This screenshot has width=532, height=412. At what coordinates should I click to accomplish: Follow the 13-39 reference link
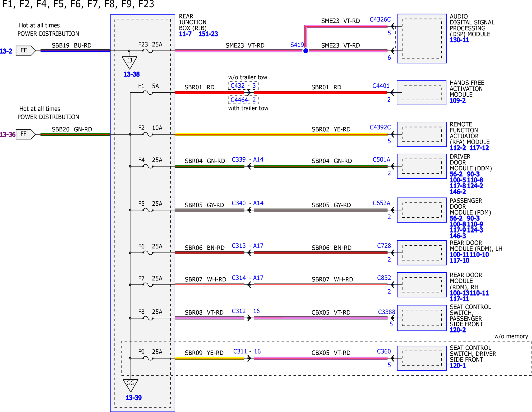coord(134,398)
